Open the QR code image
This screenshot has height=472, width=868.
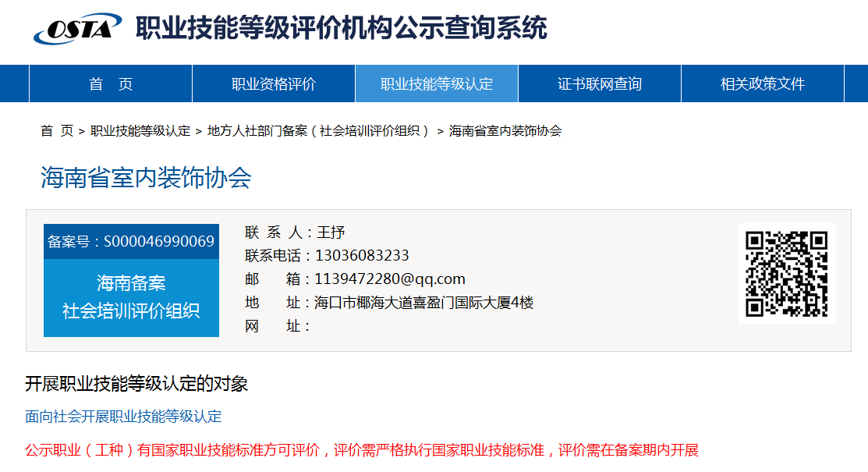tap(786, 274)
